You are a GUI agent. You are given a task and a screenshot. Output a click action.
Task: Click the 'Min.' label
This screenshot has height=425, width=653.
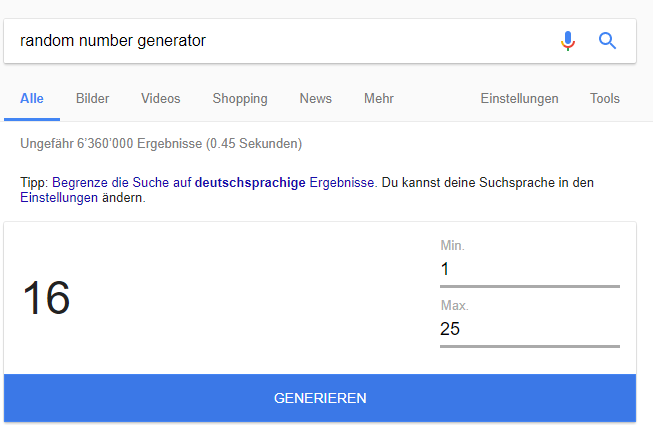[452, 245]
